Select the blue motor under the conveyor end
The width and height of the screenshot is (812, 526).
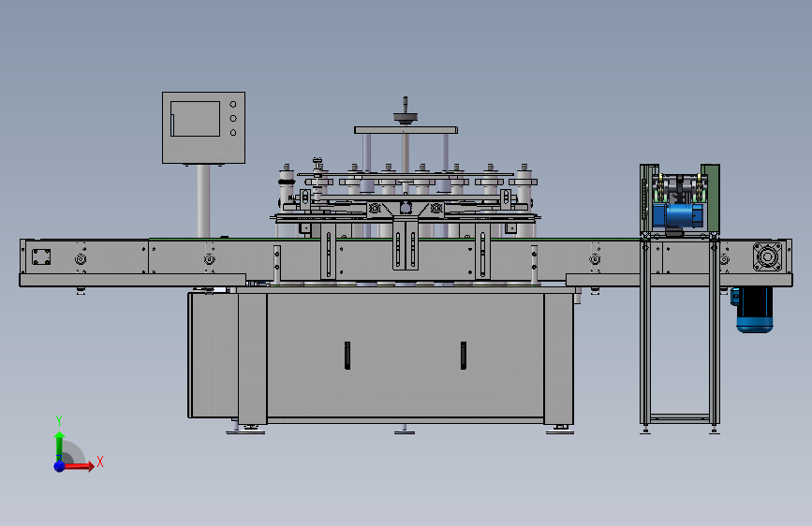tap(755, 309)
